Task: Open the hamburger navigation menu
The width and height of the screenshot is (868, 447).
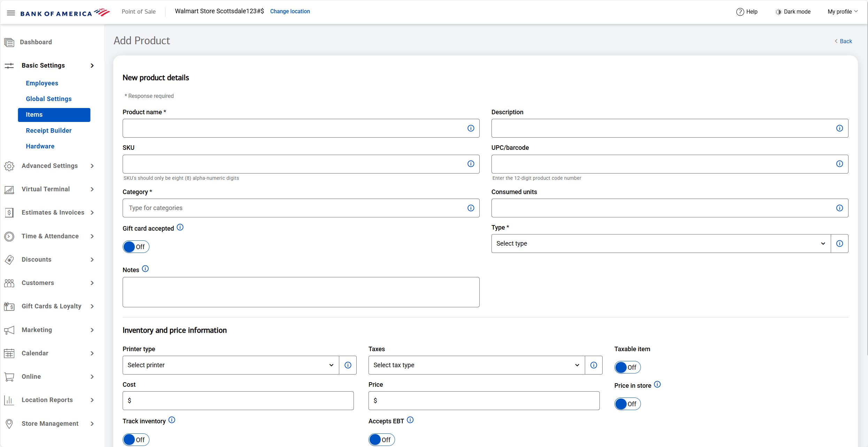Action: pos(11,13)
